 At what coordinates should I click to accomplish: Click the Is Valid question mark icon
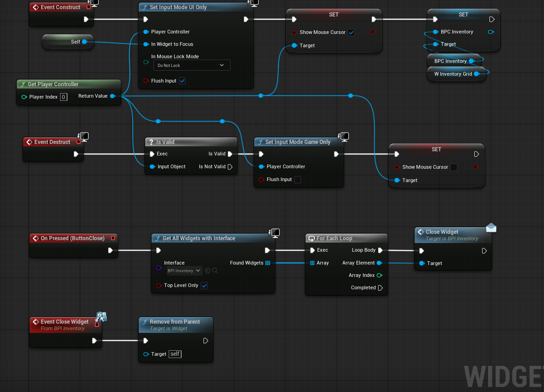point(151,142)
